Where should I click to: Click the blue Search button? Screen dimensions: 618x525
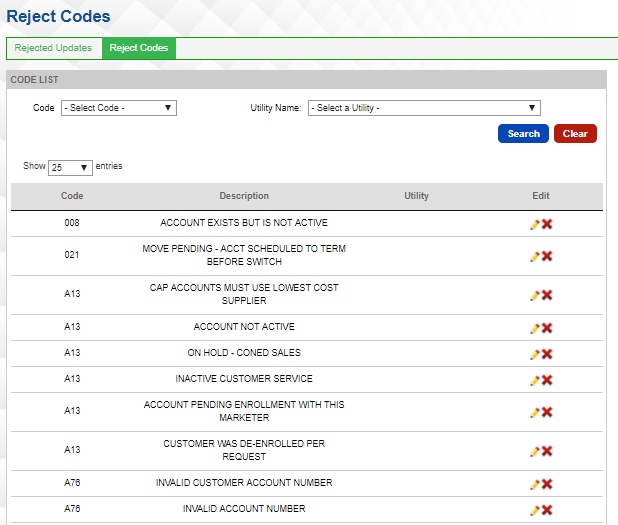point(523,134)
